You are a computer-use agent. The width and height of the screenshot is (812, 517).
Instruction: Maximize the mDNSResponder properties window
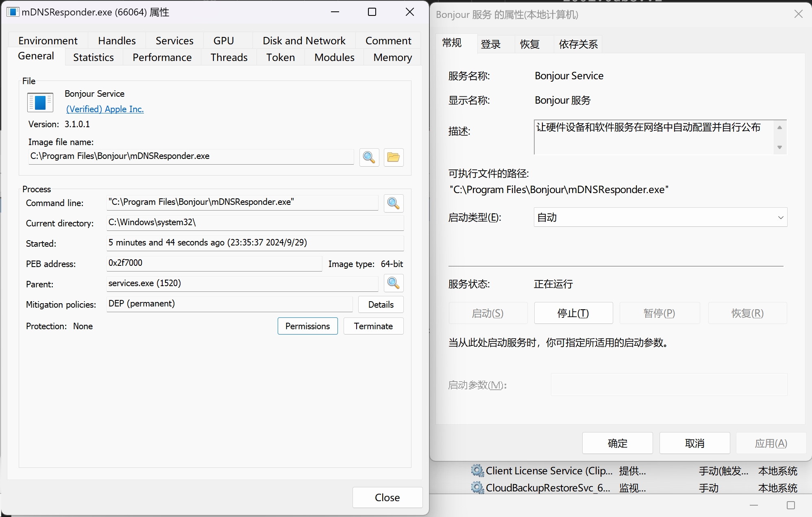pyautogui.click(x=372, y=12)
